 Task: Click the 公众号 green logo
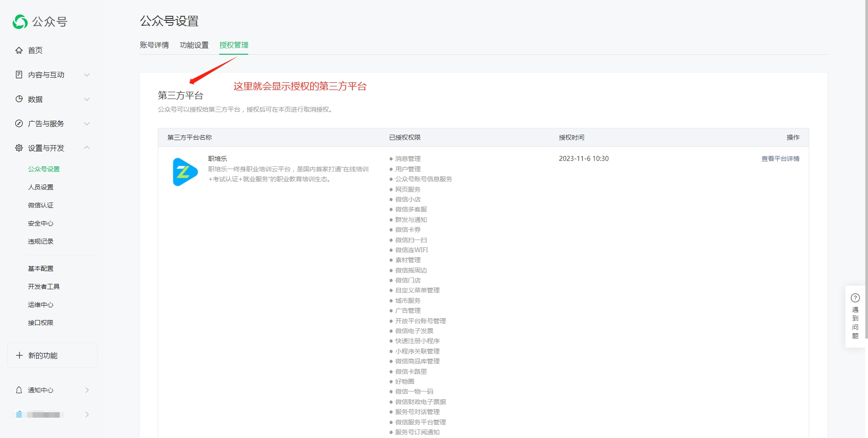pos(20,22)
